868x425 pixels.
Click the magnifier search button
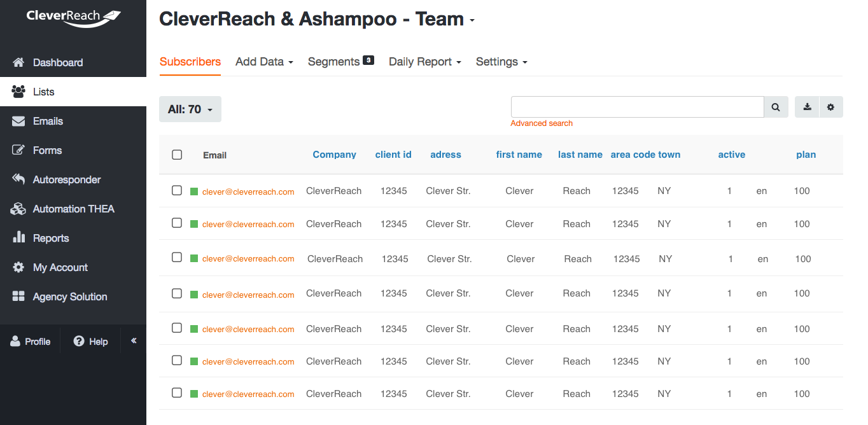point(776,108)
